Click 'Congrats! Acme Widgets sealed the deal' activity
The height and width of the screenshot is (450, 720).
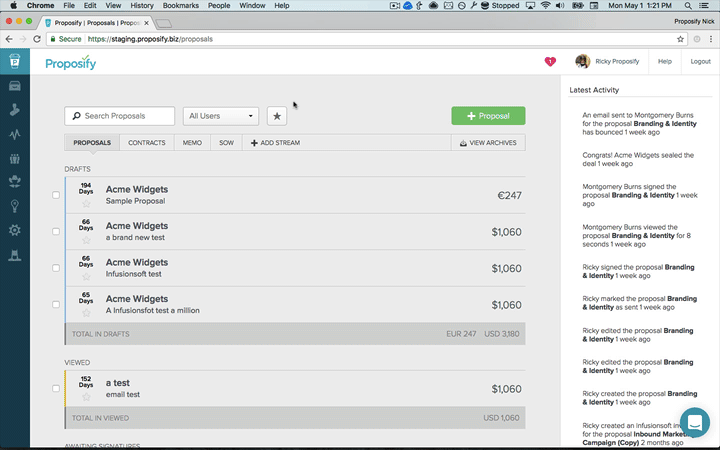pos(638,159)
